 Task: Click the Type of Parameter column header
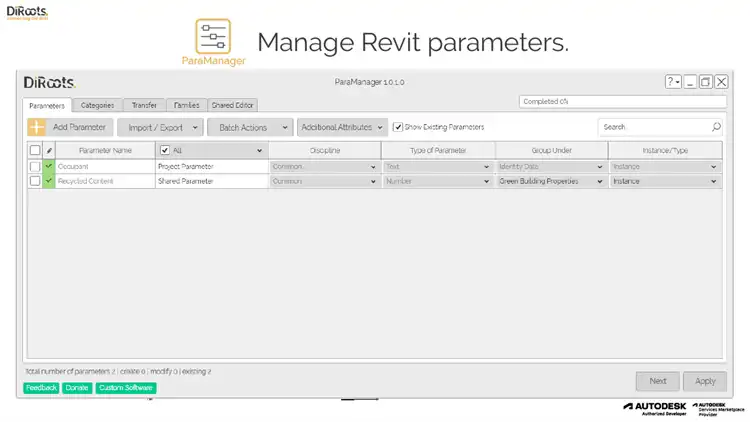438,150
